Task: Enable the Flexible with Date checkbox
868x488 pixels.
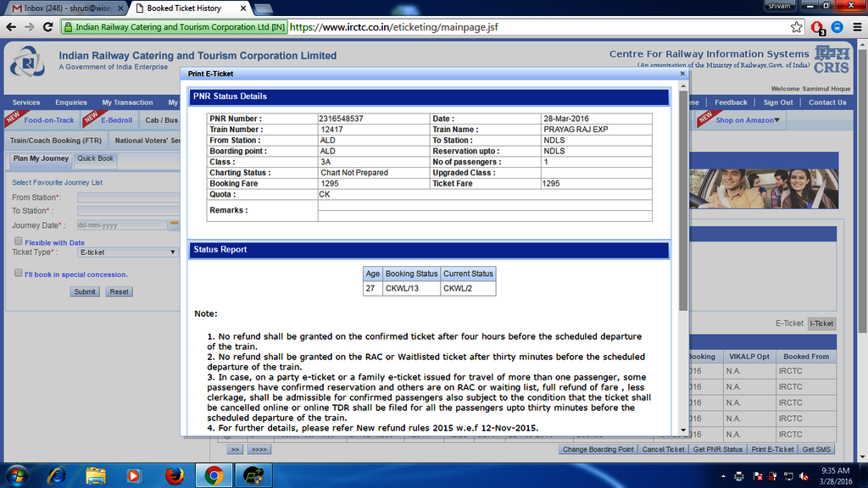Action: [19, 241]
